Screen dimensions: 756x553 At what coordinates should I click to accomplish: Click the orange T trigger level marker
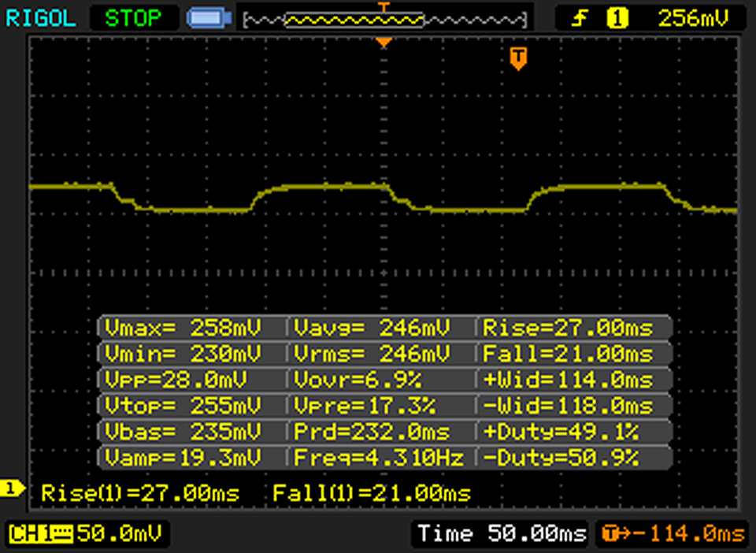tap(518, 59)
